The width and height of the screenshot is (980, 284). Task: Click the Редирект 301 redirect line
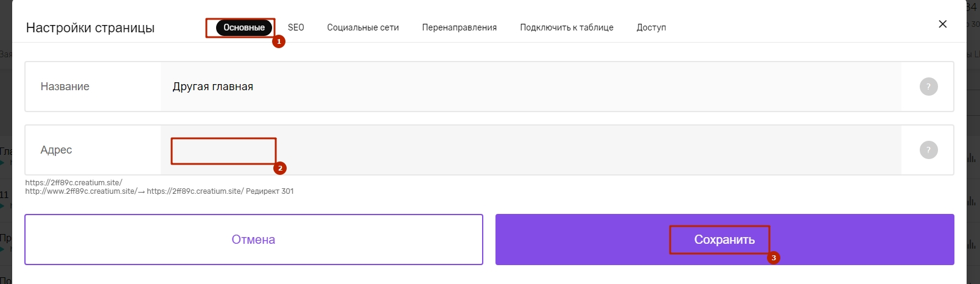tap(159, 191)
